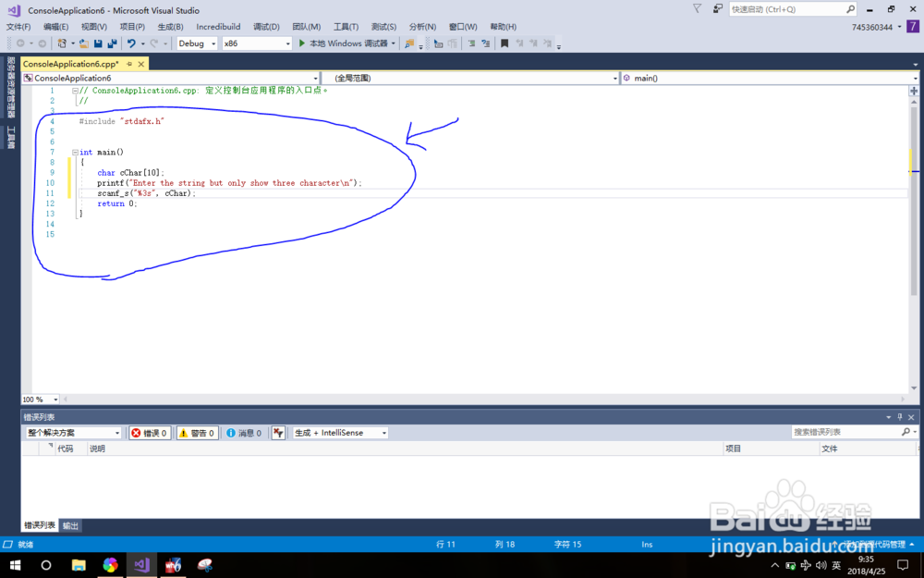
Task: Open the File (文件) menu
Action: click(x=18, y=27)
